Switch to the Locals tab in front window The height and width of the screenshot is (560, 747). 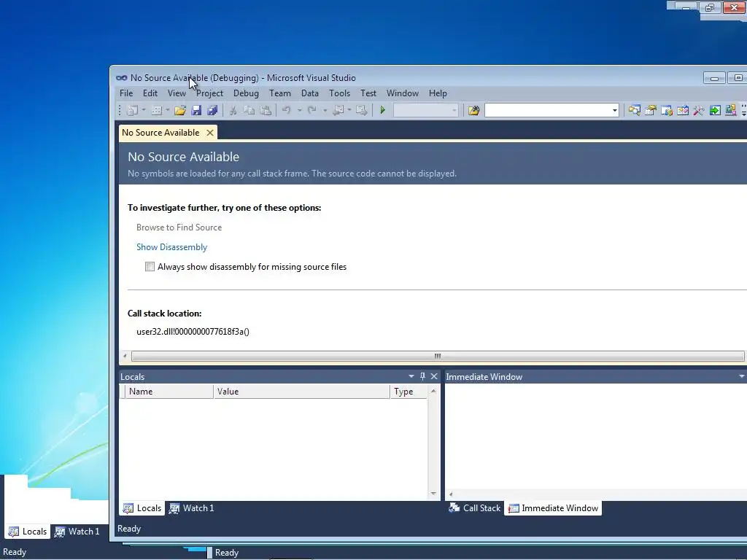142,508
